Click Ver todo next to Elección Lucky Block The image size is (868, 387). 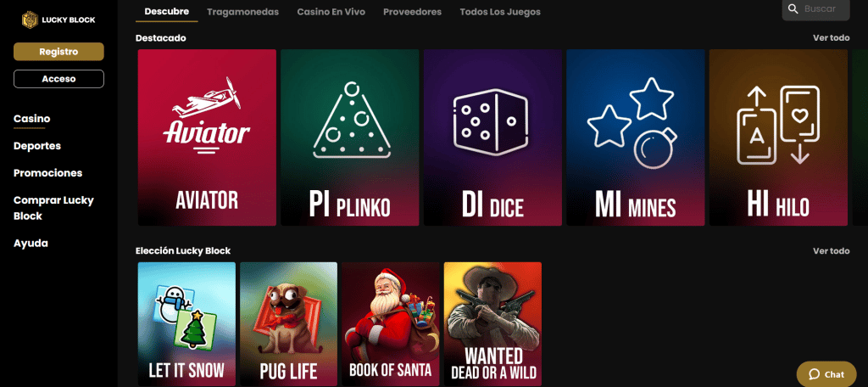tap(831, 250)
